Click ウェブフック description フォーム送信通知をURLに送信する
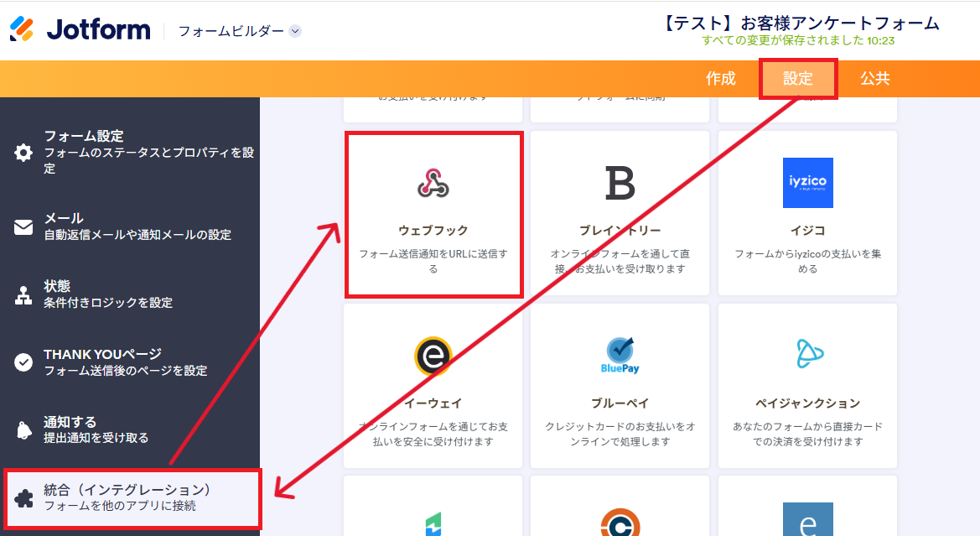The width and height of the screenshot is (980, 536). click(x=433, y=262)
